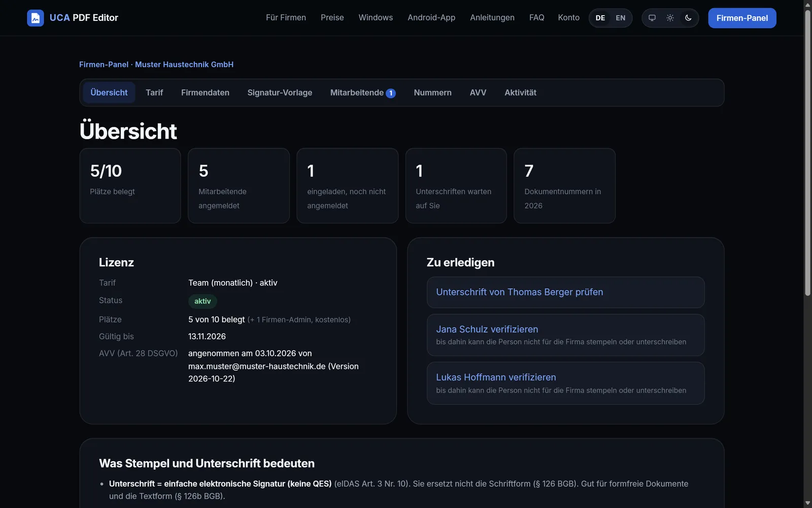Switch to the Tarif tab
Image resolution: width=812 pixels, height=508 pixels.
(x=154, y=92)
